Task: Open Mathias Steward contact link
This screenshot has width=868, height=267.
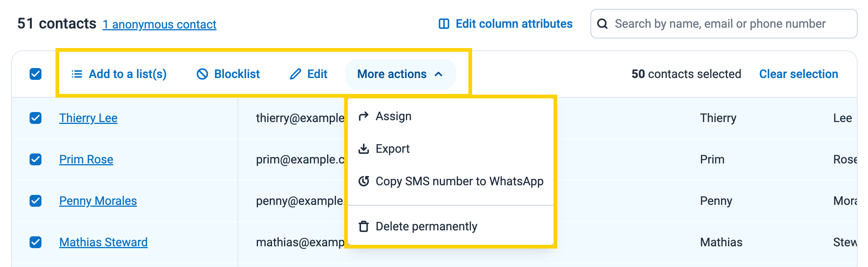Action: (x=103, y=242)
